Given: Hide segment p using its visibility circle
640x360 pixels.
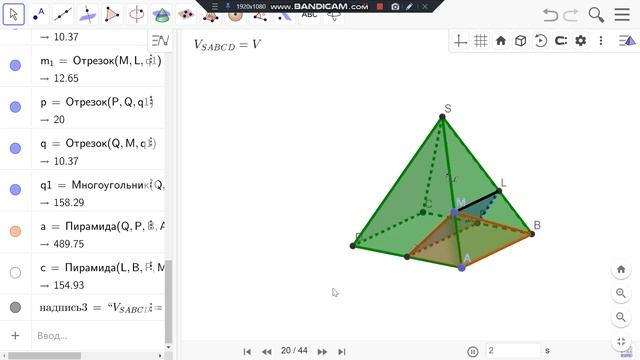Looking at the screenshot, I should [16, 107].
